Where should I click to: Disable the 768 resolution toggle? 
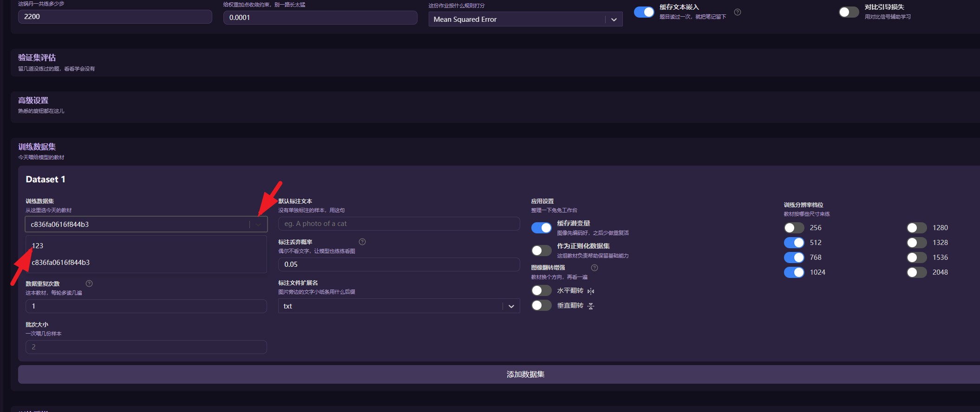pyautogui.click(x=794, y=257)
